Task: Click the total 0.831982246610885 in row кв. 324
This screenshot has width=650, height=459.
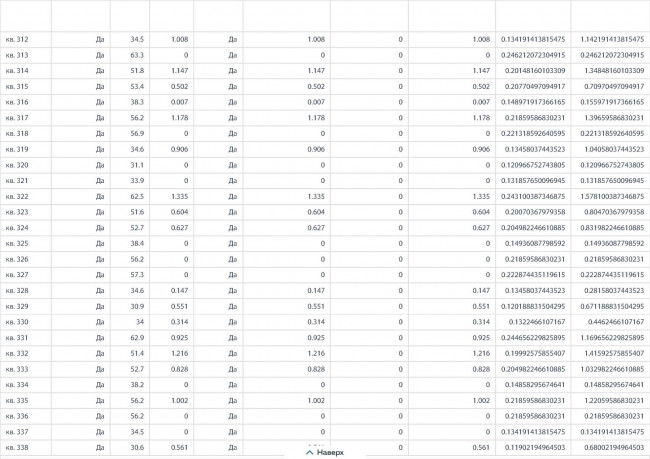Action: (612, 228)
